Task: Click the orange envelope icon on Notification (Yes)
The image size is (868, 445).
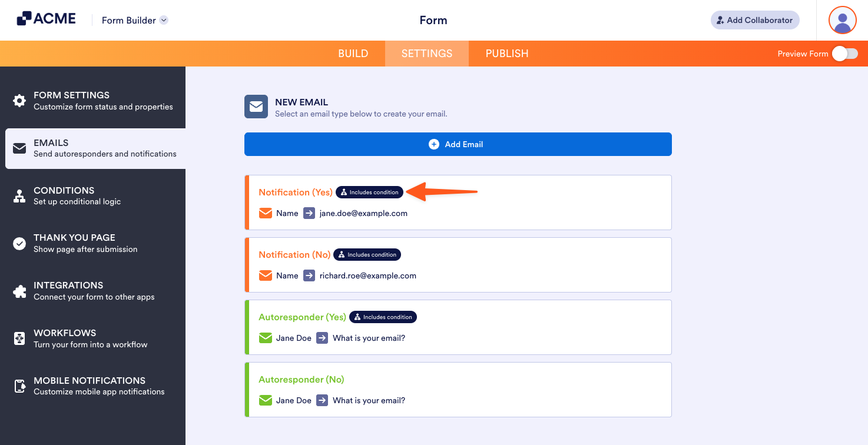Action: tap(265, 213)
